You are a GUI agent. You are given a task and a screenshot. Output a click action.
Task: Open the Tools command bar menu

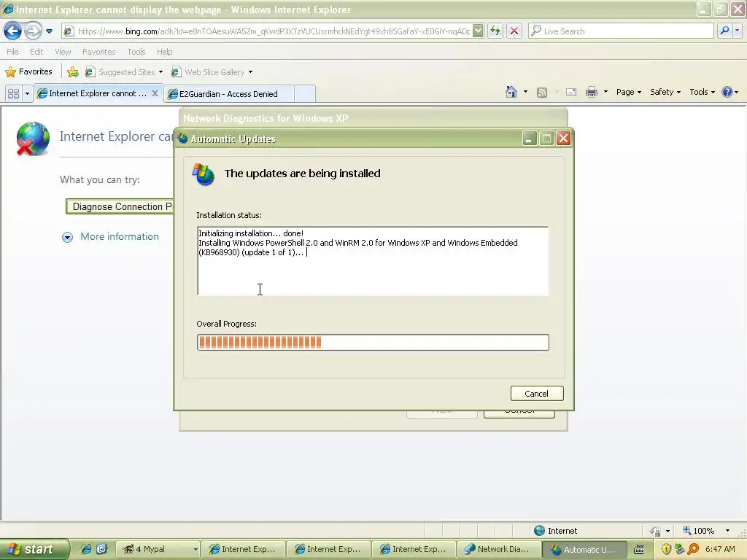coord(702,92)
